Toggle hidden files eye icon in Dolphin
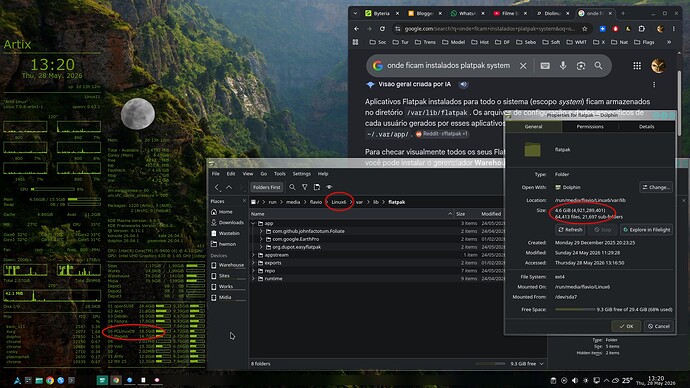 pyautogui.click(x=329, y=187)
